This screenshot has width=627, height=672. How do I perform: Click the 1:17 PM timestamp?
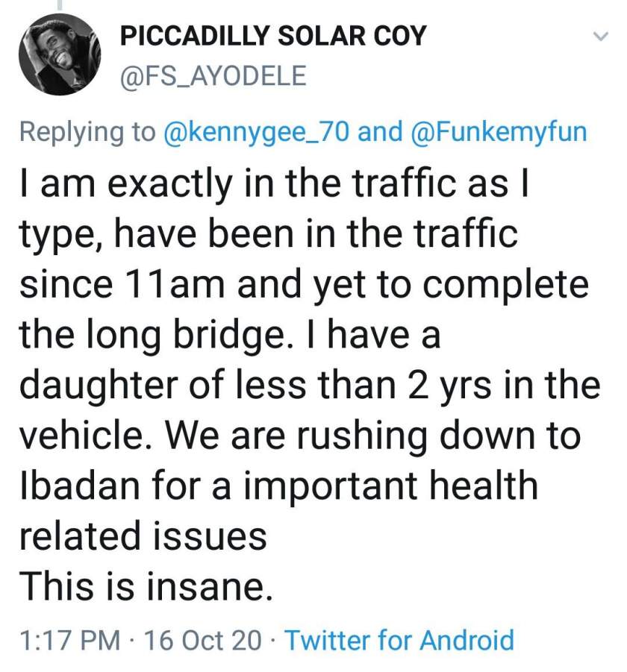[70, 640]
